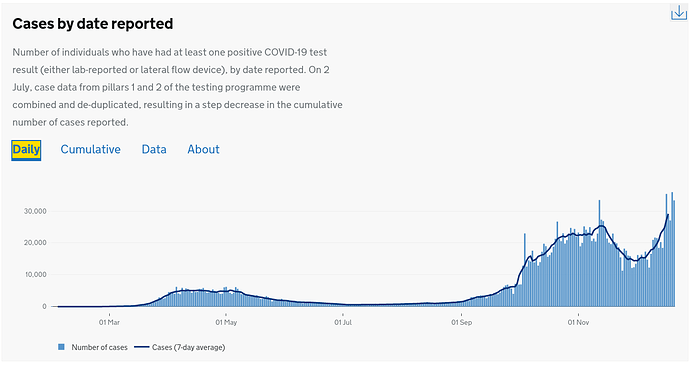This screenshot has height=367, width=690.
Task: Click the 01 Nov axis label
Action: 578,323
